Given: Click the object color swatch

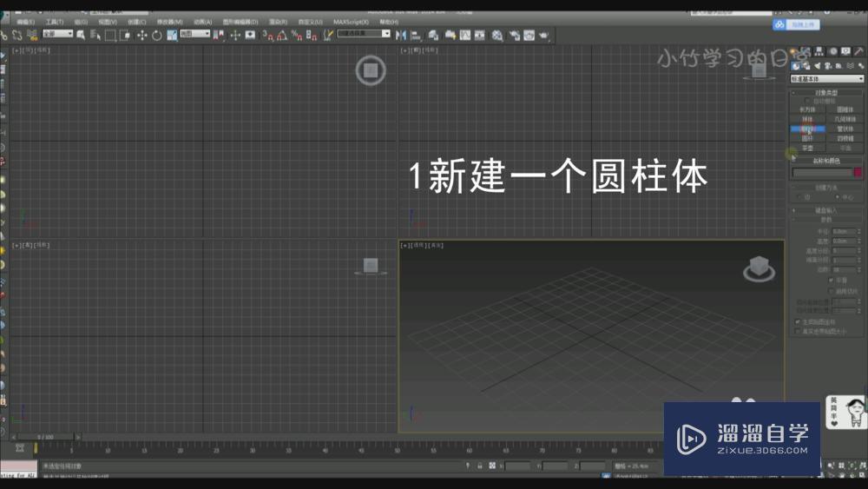Looking at the screenshot, I should click(x=858, y=172).
